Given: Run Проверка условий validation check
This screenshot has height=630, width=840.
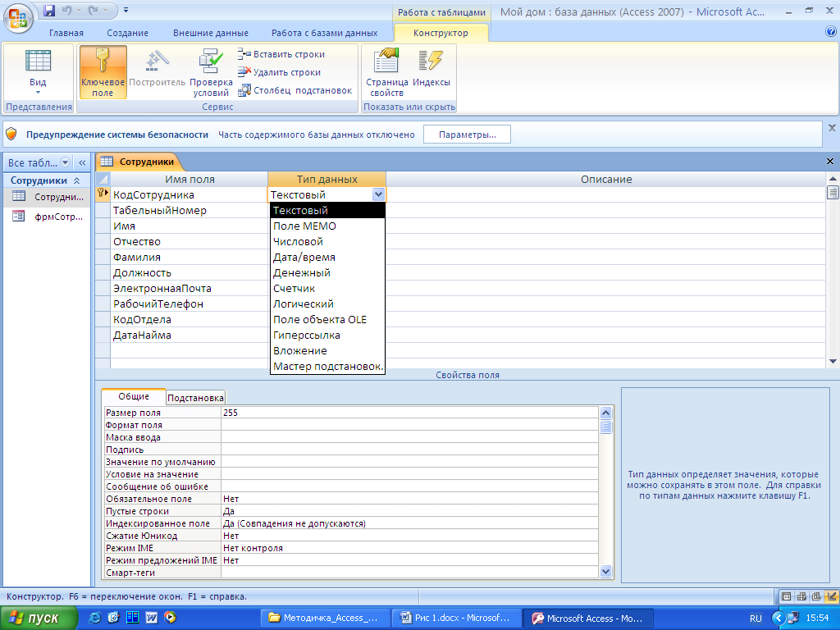Looking at the screenshot, I should 211,72.
